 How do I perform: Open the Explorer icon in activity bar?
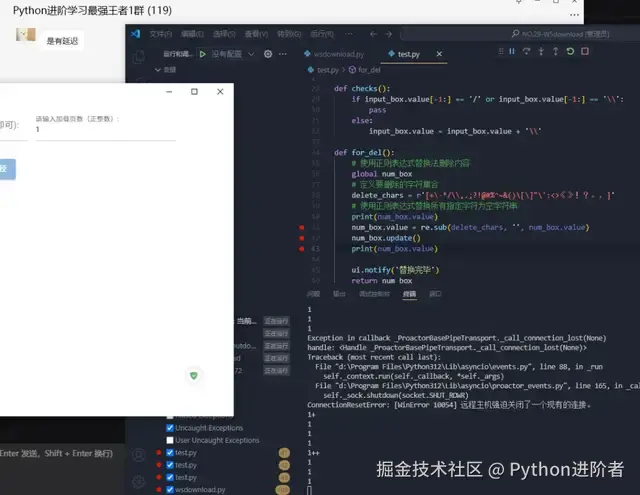(139, 57)
